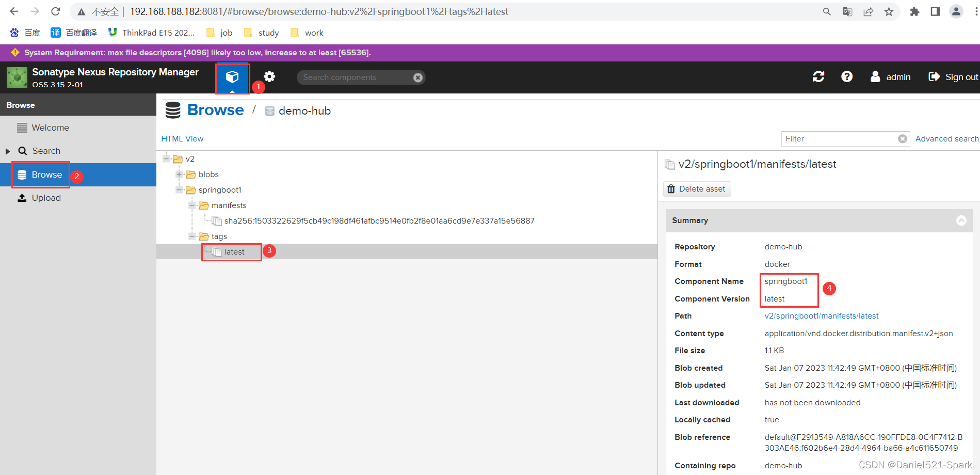Select Upload in the sidebar
Viewport: 980px width, 475px height.
(78, 198)
